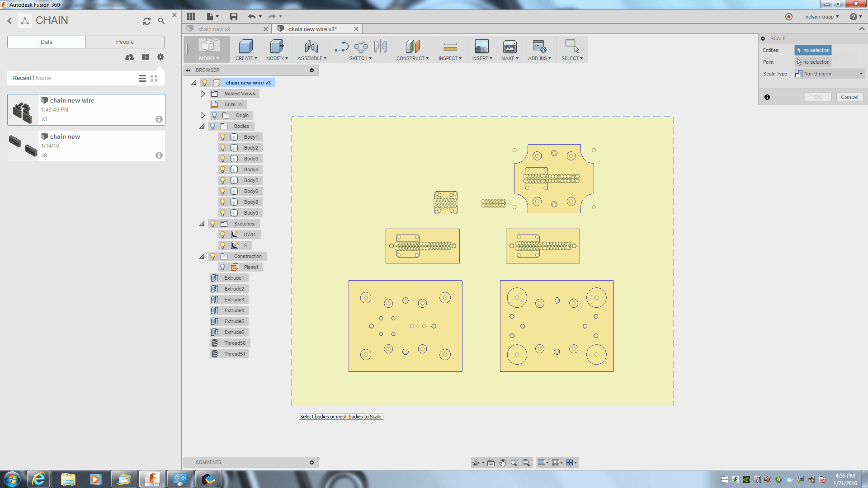
Task: Click the Point no selection button
Action: coord(813,62)
